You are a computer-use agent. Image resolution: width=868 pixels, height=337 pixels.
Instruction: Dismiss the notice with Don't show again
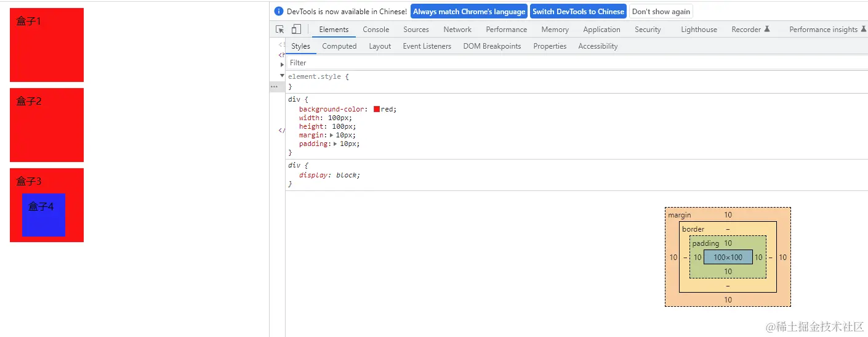point(661,11)
